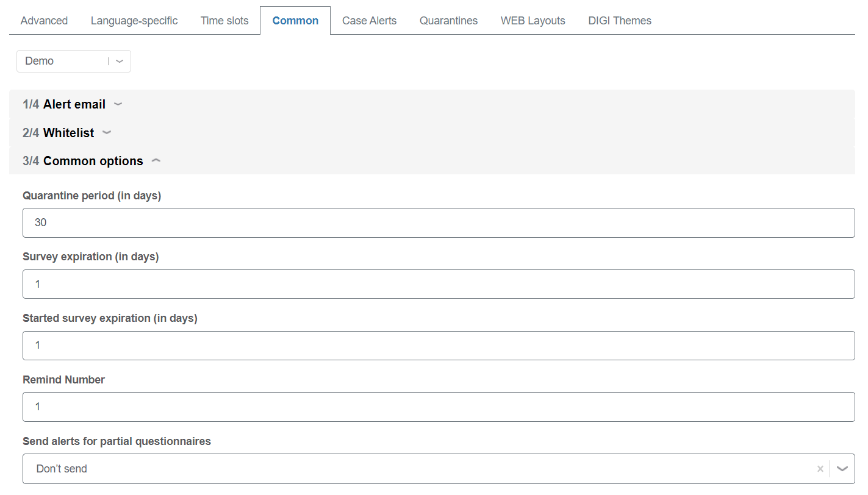Click the Survey expiration (in days) label
868x495 pixels.
tap(91, 257)
